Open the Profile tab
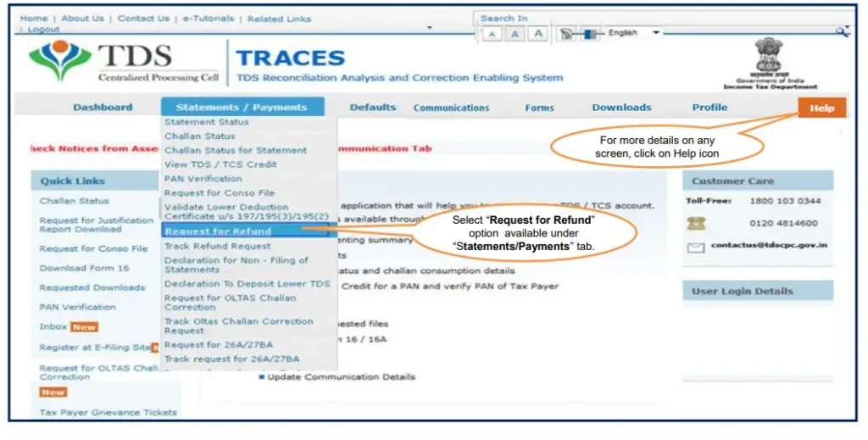 click(709, 108)
